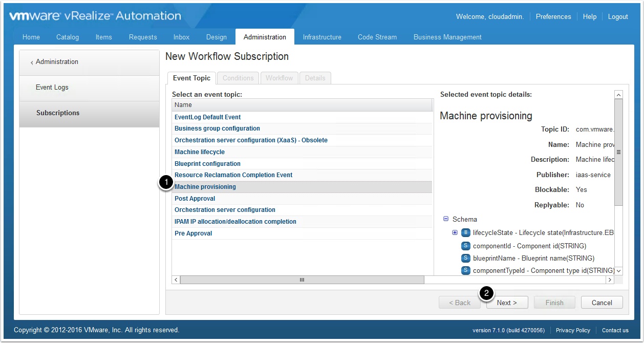Log out using the Logout link

[618, 16]
